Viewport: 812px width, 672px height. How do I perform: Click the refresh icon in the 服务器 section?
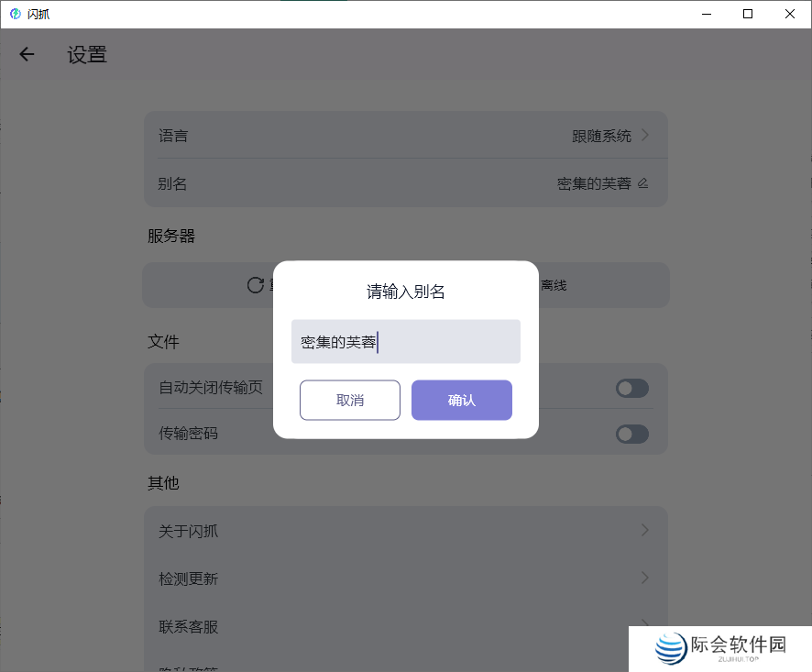(x=255, y=284)
